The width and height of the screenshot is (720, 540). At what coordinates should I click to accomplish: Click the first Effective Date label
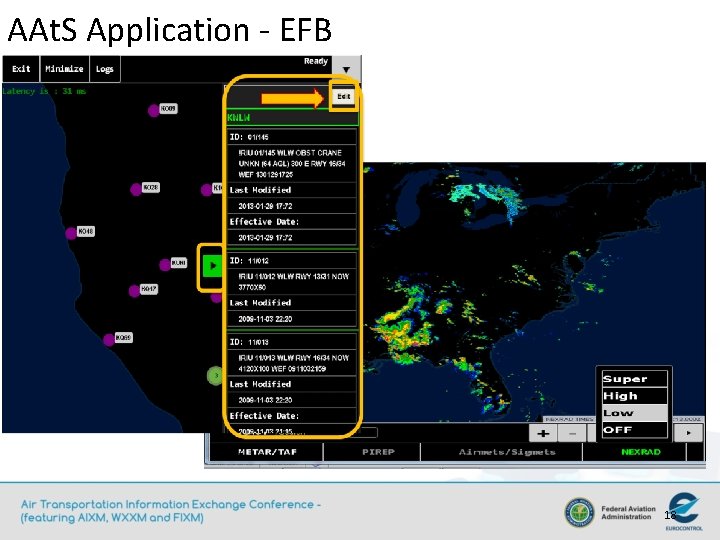(264, 222)
